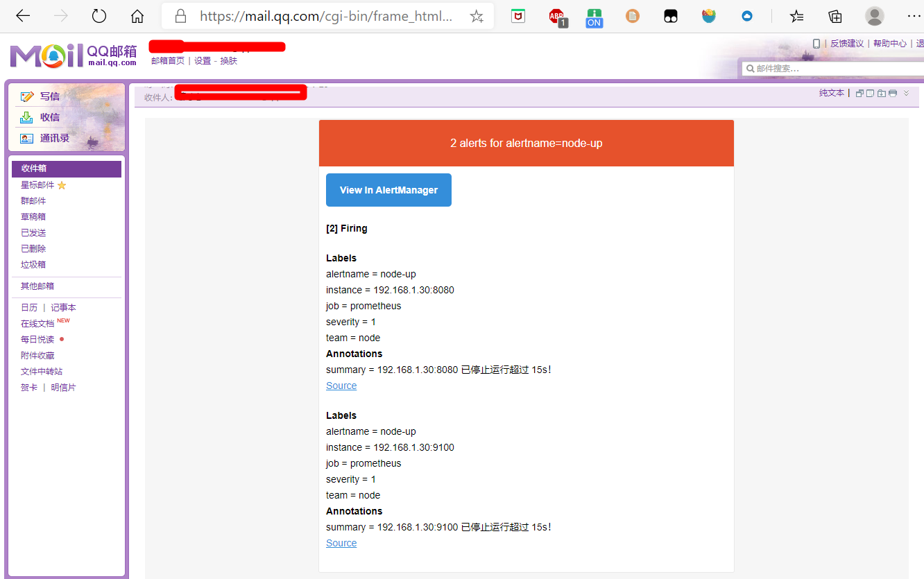The height and width of the screenshot is (579, 924).
Task: Open the 日历 calendar link
Action: coord(29,308)
